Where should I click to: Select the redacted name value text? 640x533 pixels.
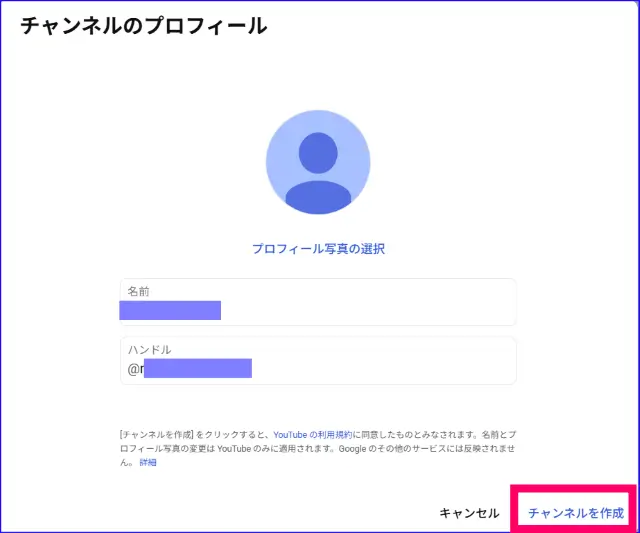pos(170,310)
